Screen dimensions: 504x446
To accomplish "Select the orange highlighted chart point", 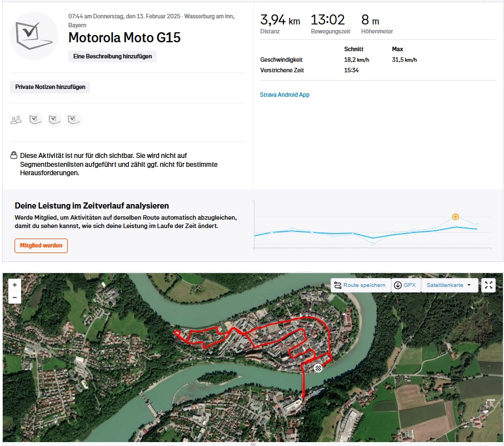I will [455, 216].
